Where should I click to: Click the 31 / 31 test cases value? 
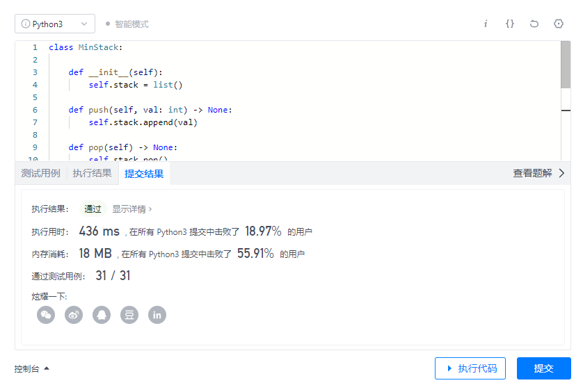(x=113, y=276)
